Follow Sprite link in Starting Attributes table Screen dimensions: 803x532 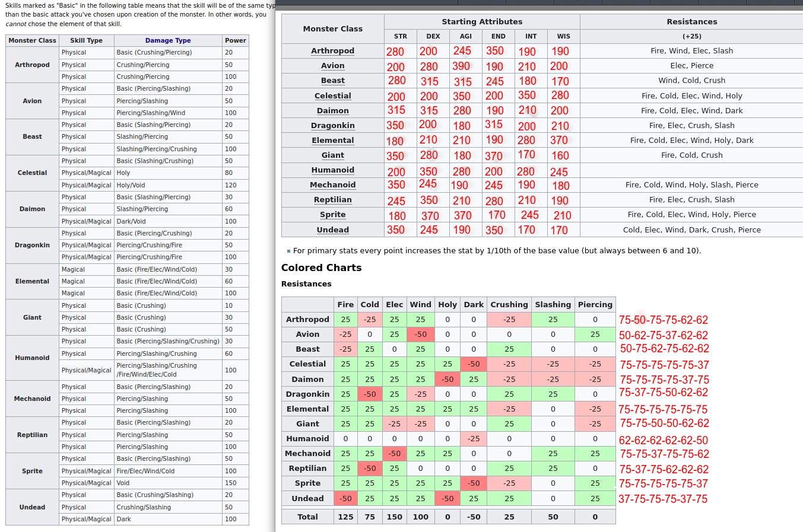(x=332, y=214)
